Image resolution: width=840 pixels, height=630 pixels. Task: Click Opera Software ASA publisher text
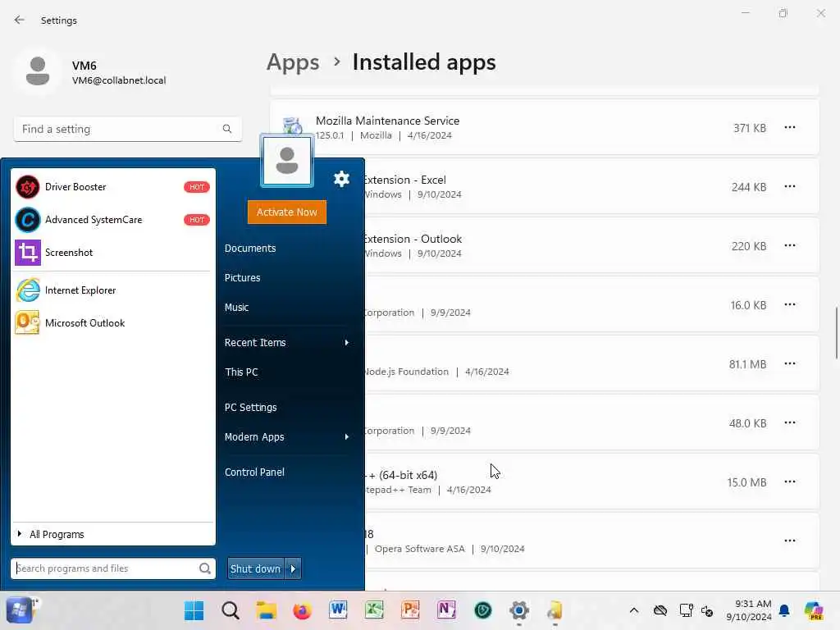[419, 549]
